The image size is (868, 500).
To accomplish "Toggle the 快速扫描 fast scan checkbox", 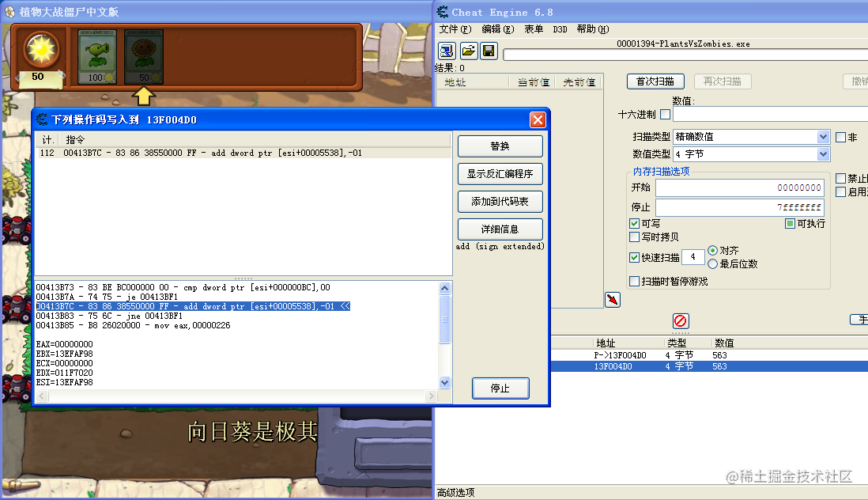I will pos(634,257).
